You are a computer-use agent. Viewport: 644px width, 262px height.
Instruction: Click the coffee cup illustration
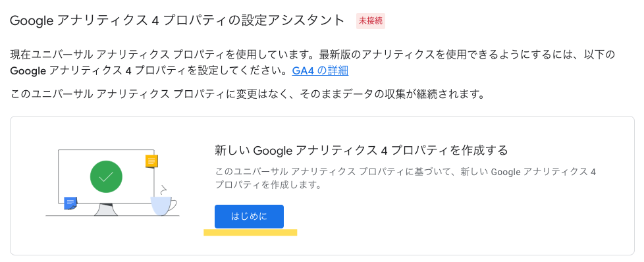point(163,205)
